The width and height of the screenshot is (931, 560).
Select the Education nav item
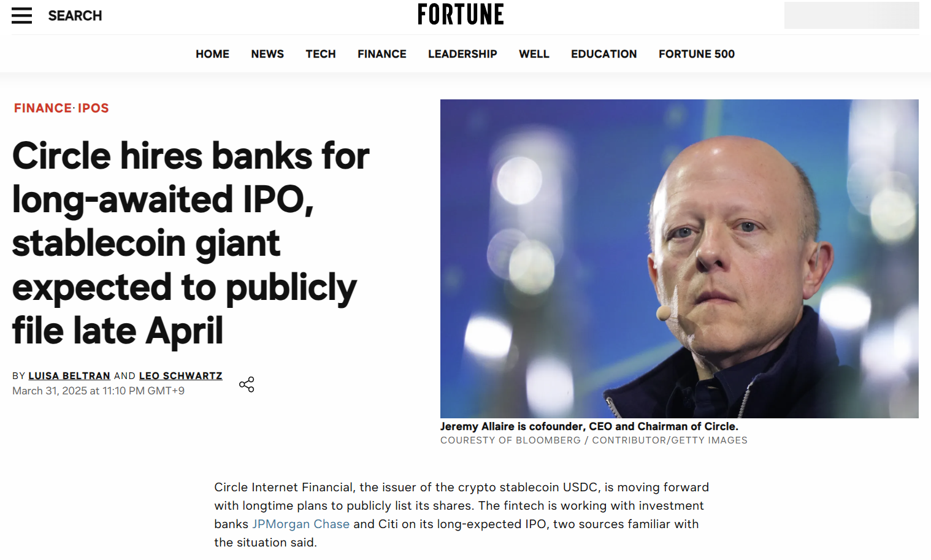[x=603, y=54]
